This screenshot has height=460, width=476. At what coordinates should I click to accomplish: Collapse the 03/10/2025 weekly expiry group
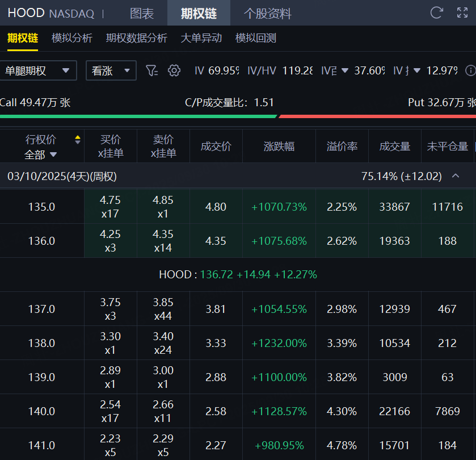[x=455, y=176]
